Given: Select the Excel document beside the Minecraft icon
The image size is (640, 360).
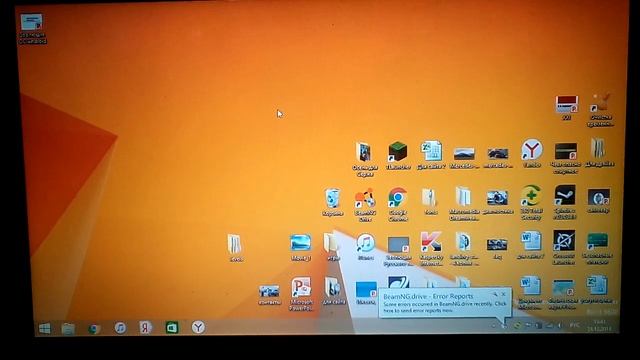Looking at the screenshot, I should point(431,155).
